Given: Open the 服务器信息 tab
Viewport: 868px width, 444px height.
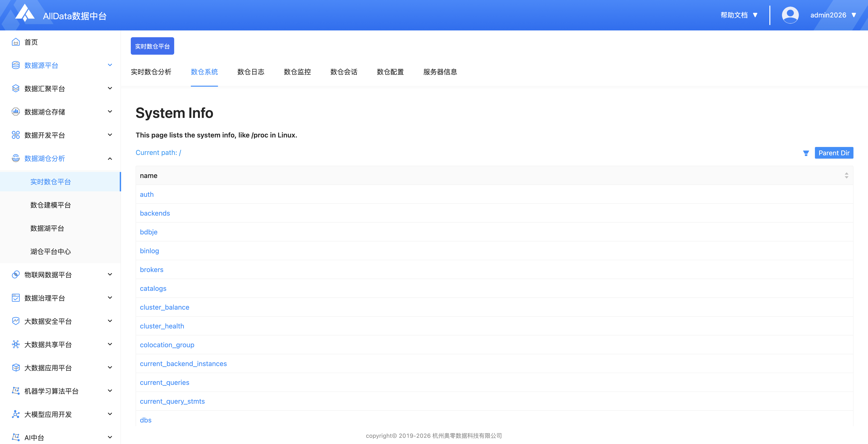Looking at the screenshot, I should pyautogui.click(x=440, y=72).
